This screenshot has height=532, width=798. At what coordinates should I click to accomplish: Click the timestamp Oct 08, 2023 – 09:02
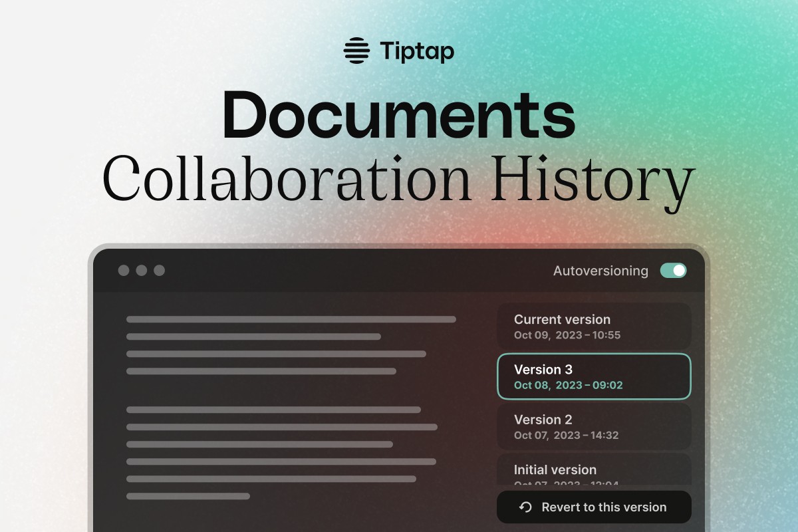click(569, 385)
